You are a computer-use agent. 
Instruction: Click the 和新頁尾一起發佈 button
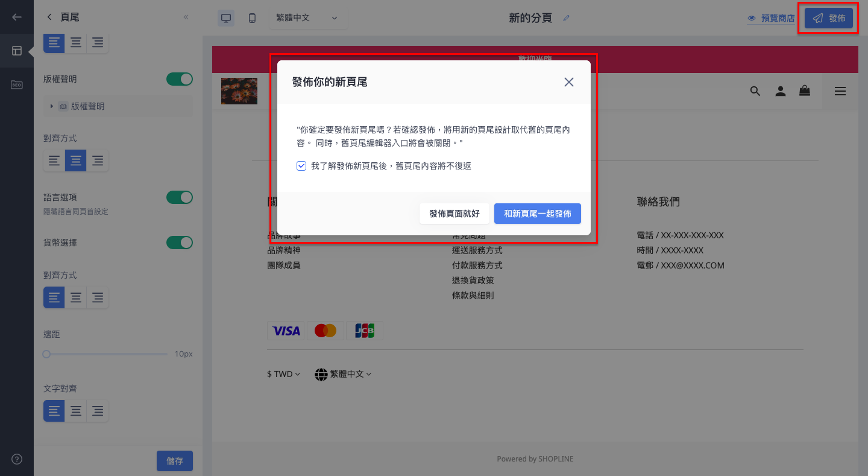538,214
